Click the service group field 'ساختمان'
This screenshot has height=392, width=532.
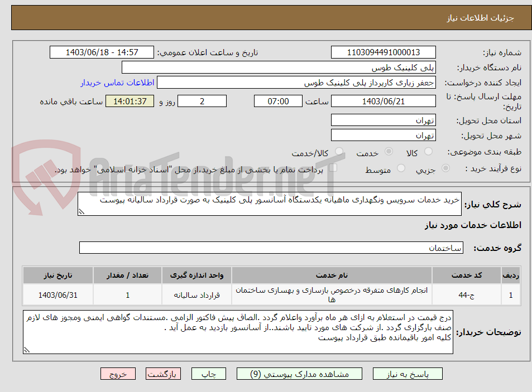coord(271,248)
